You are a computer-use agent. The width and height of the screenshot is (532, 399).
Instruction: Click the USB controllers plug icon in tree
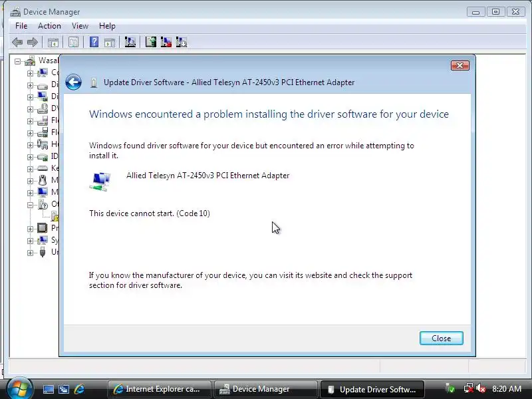(x=43, y=252)
